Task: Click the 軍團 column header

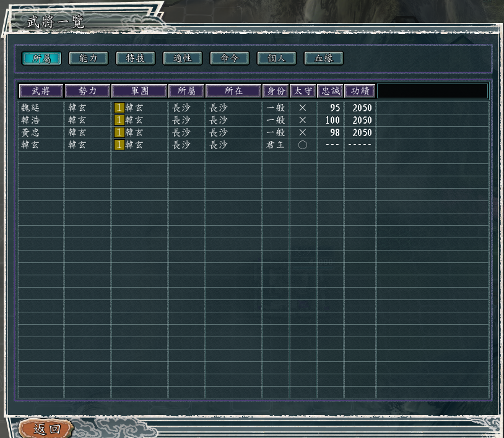Action: [x=139, y=91]
